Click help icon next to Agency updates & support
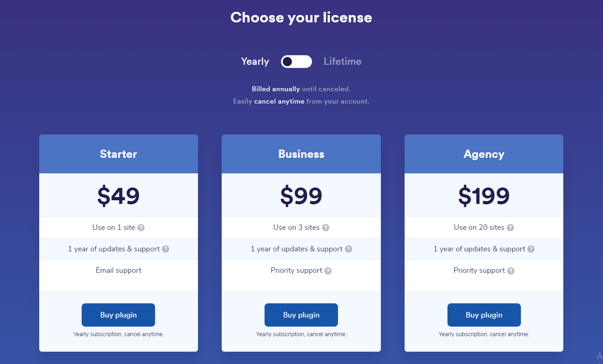The image size is (603, 364). click(x=531, y=249)
